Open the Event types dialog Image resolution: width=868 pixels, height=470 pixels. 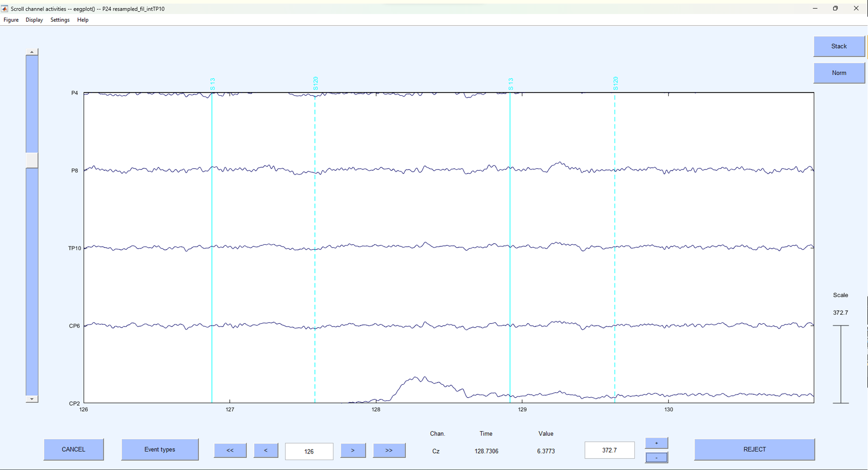coord(160,449)
